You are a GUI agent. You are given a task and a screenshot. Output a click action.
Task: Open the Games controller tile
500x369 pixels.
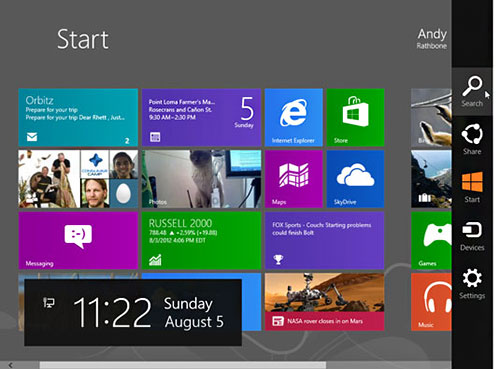point(431,240)
